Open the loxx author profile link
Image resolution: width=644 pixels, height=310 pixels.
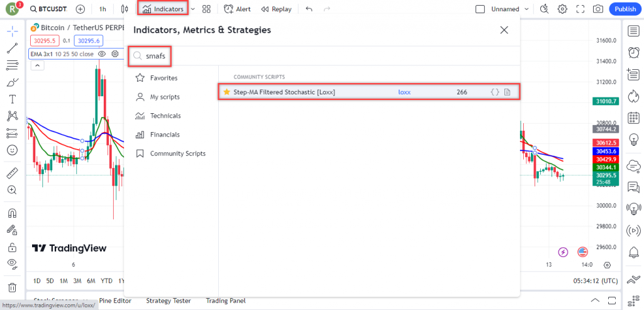click(404, 92)
